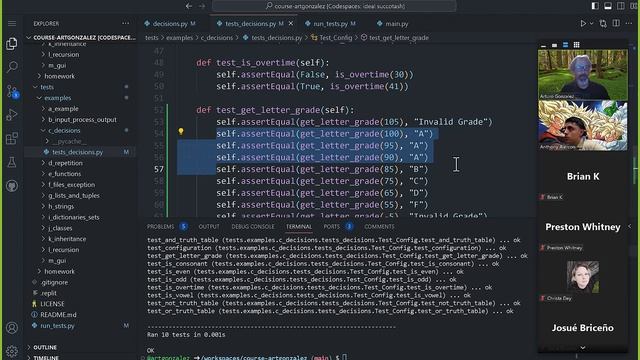Click c_decisions in the breadcrumb
Image resolution: width=640 pixels, height=360 pixels.
[217, 38]
